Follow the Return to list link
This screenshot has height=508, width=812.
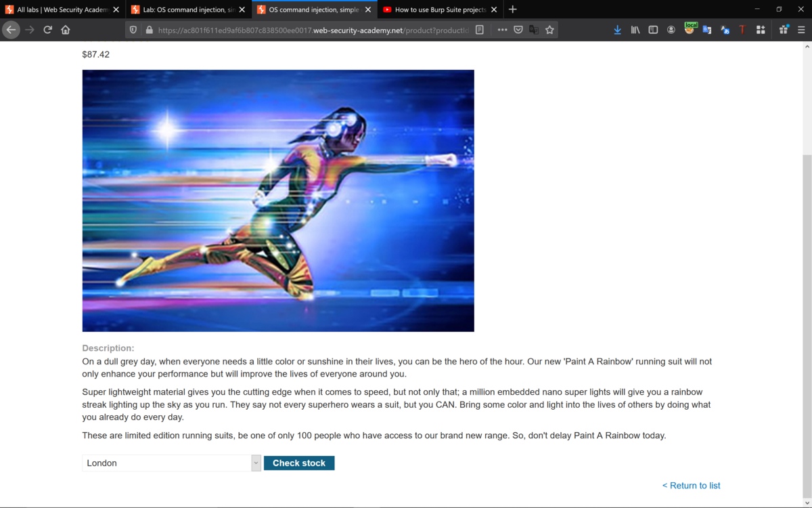click(x=691, y=486)
